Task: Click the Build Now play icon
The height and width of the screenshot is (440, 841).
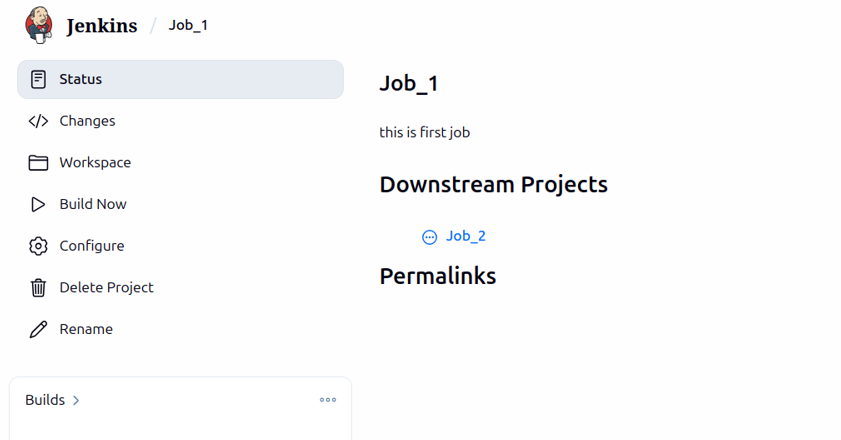Action: click(38, 204)
